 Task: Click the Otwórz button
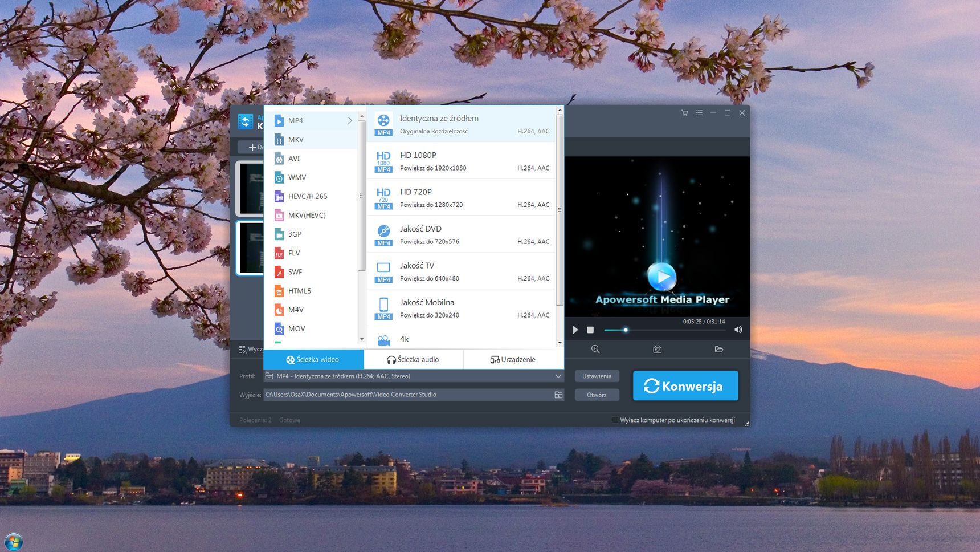[x=597, y=395]
